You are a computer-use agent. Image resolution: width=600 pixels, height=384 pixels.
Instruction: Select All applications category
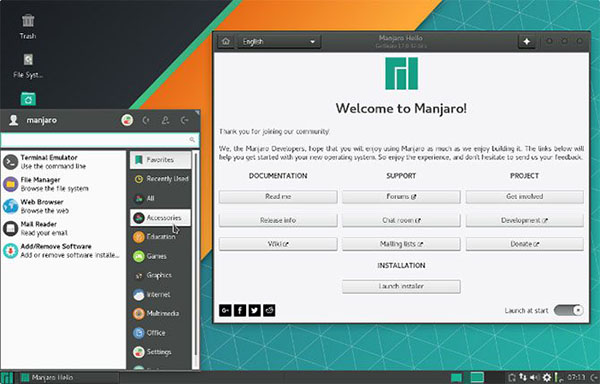(160, 199)
